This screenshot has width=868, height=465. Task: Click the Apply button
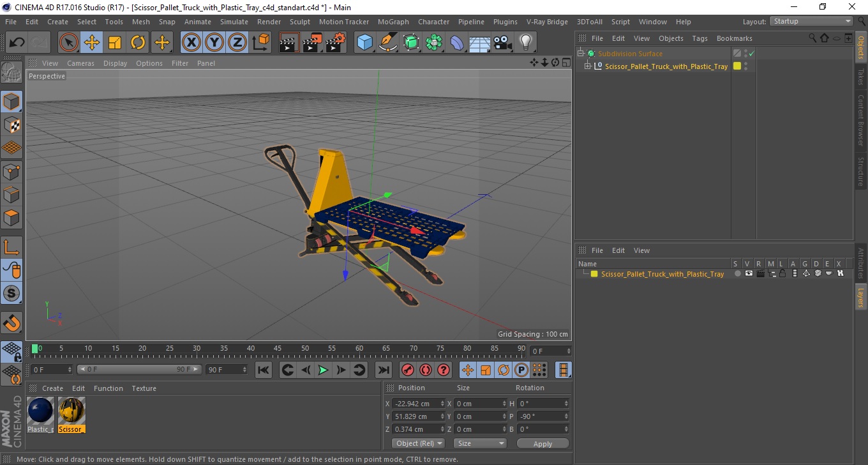coord(542,443)
